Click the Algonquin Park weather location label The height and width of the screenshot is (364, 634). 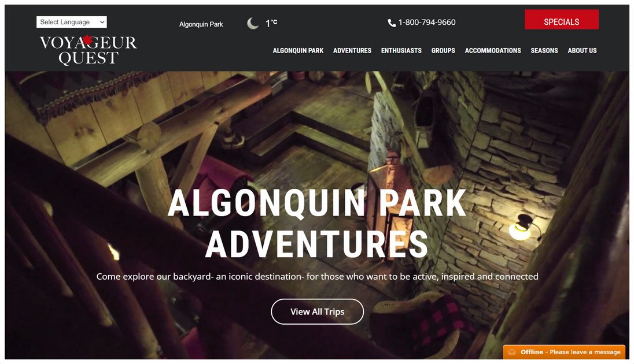click(201, 24)
